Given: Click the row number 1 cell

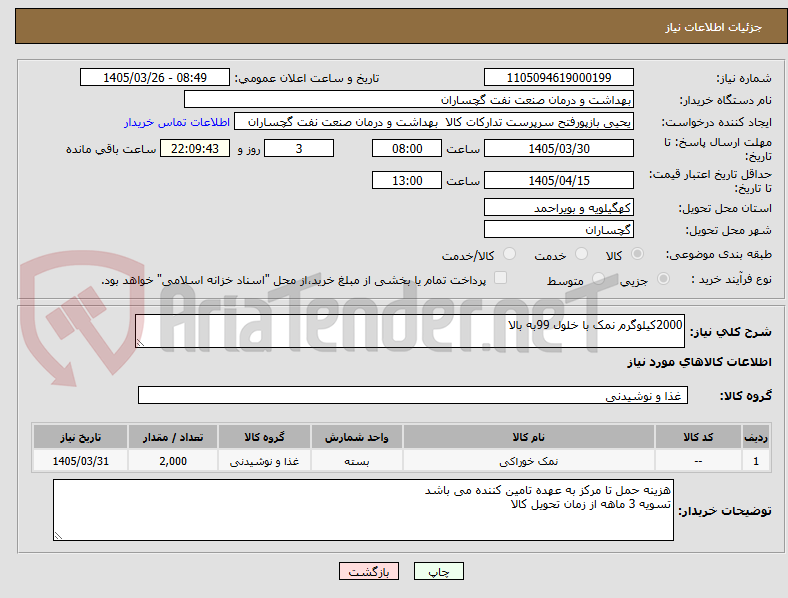Looking at the screenshot, I should tap(756, 461).
